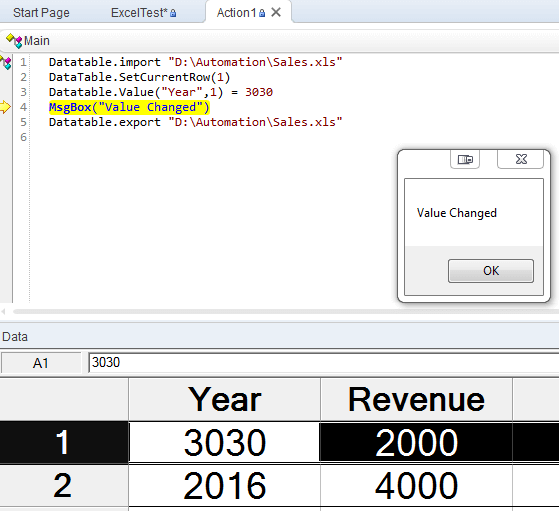Click the action marker beside line 1
The width and height of the screenshot is (559, 511).
click(6, 62)
